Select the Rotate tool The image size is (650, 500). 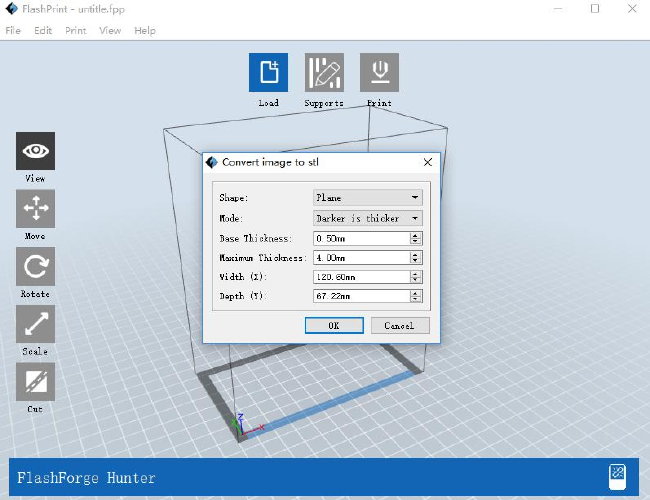click(x=35, y=266)
